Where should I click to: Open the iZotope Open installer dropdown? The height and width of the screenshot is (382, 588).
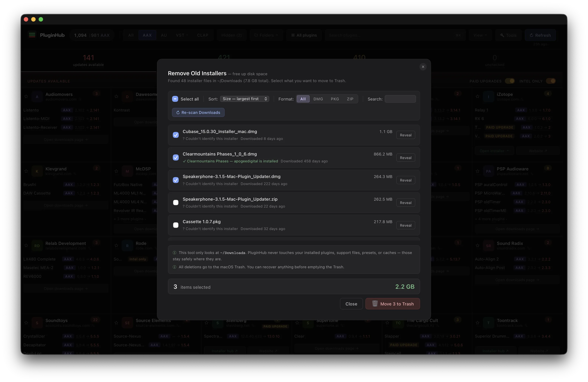pyautogui.click(x=494, y=151)
